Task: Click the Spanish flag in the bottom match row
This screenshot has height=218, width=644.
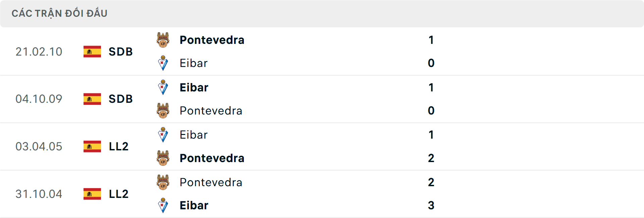Action: (x=92, y=194)
